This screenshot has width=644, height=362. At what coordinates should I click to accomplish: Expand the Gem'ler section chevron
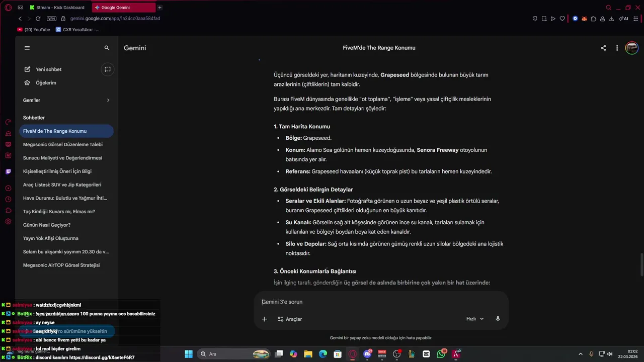click(x=108, y=100)
